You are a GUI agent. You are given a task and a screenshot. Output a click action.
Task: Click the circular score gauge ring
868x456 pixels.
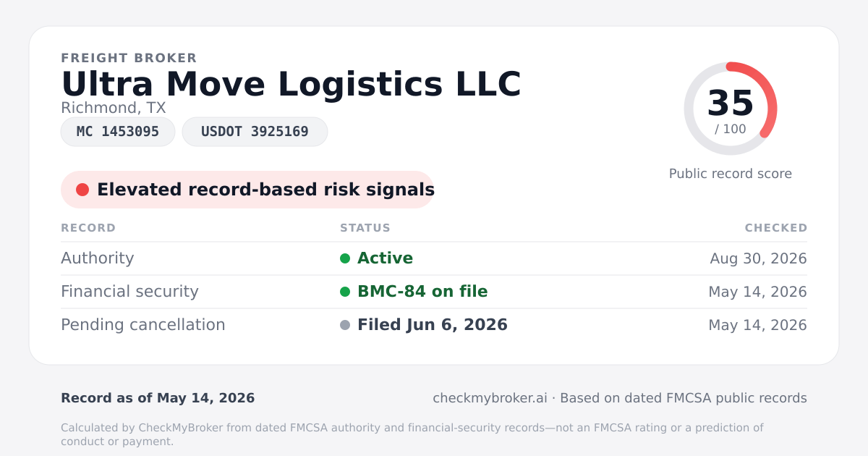[731, 109]
